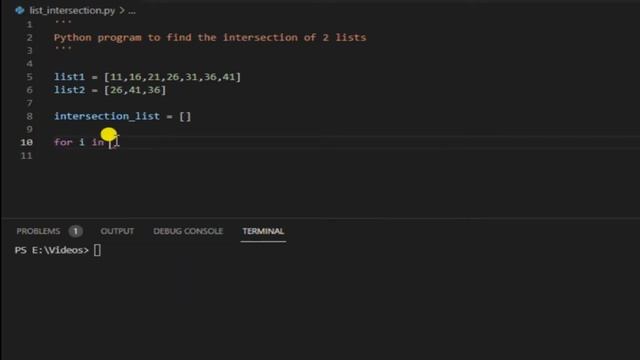This screenshot has width=640, height=360.
Task: Click the docstring text 'Python program to find'
Action: [123, 38]
